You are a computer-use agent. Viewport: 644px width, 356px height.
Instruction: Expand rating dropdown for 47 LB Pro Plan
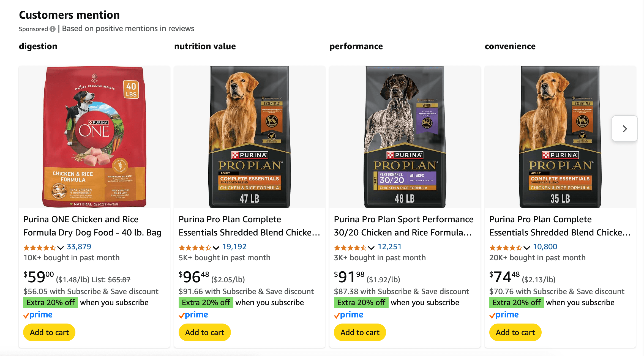[216, 248]
